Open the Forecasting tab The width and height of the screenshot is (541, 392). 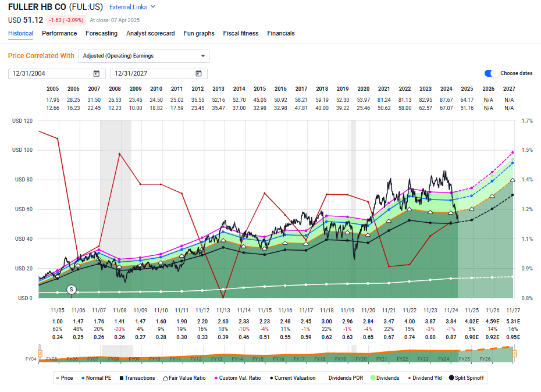click(x=101, y=33)
